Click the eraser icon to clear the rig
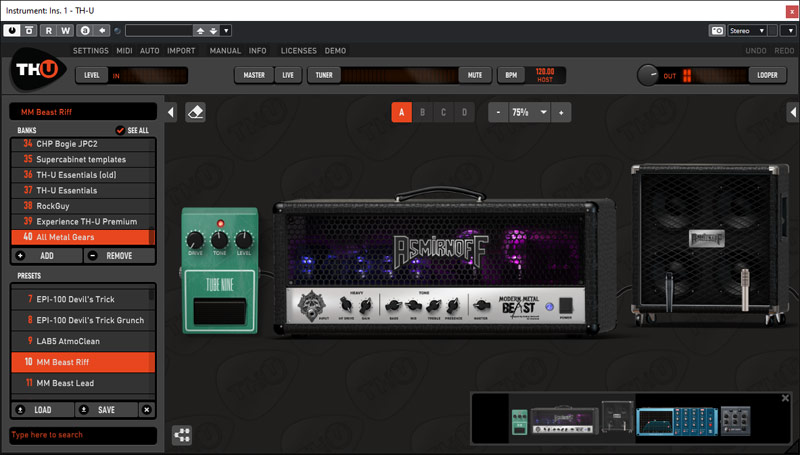 point(195,113)
